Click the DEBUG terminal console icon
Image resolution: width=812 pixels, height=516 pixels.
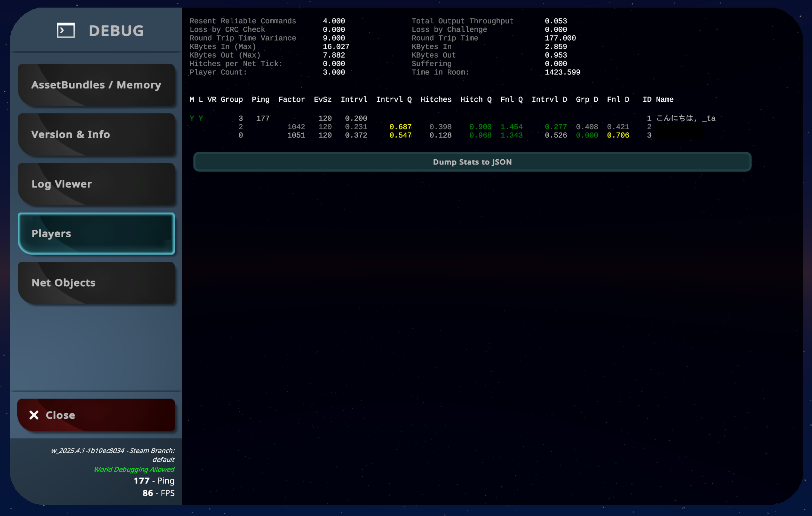click(x=66, y=31)
